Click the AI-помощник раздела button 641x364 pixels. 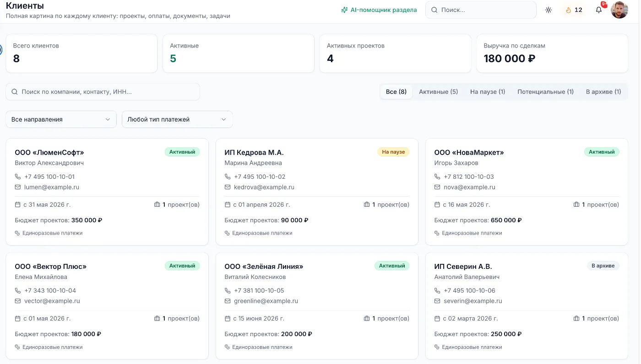pyautogui.click(x=379, y=10)
